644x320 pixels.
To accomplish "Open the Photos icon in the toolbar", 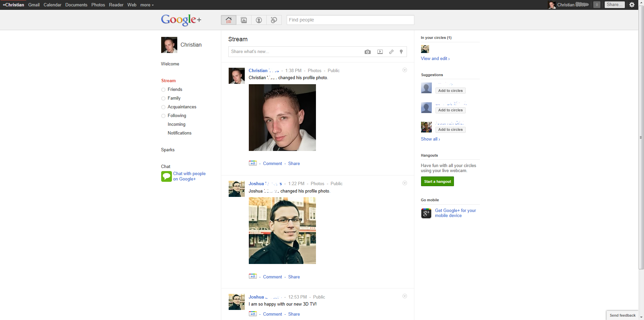I will 244,20.
